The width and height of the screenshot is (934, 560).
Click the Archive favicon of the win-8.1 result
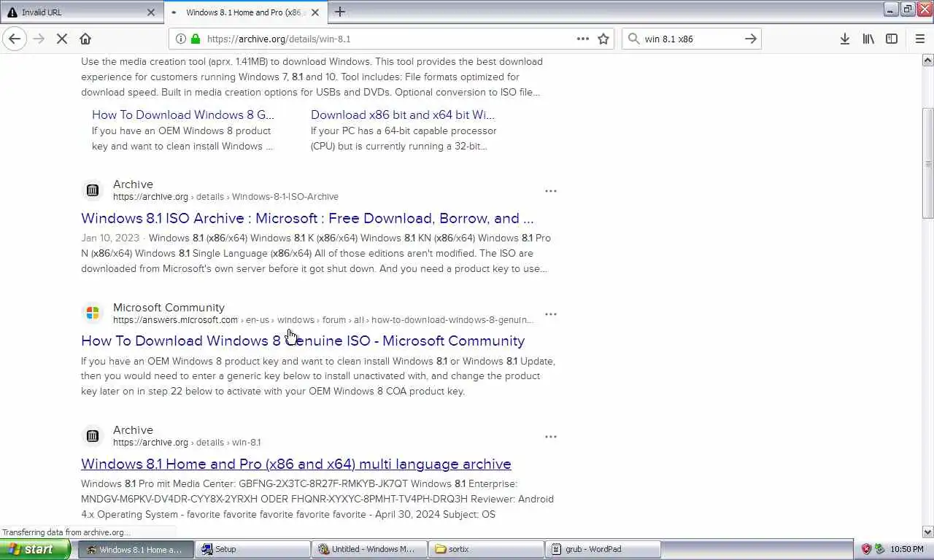[x=93, y=436]
